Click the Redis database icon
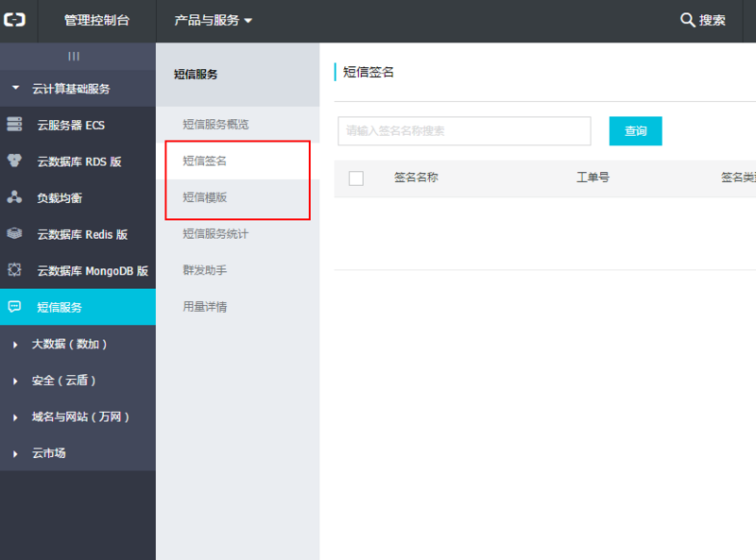The height and width of the screenshot is (560, 756). click(14, 234)
